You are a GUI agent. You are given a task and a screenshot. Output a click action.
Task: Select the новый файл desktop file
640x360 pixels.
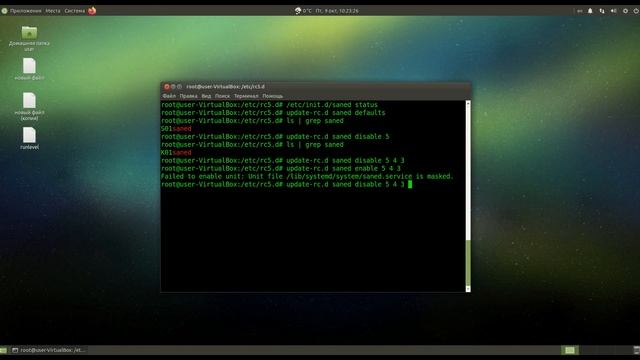tap(29, 69)
